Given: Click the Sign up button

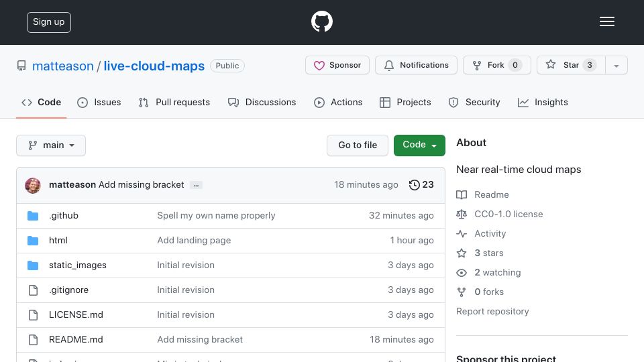Looking at the screenshot, I should click(x=49, y=22).
